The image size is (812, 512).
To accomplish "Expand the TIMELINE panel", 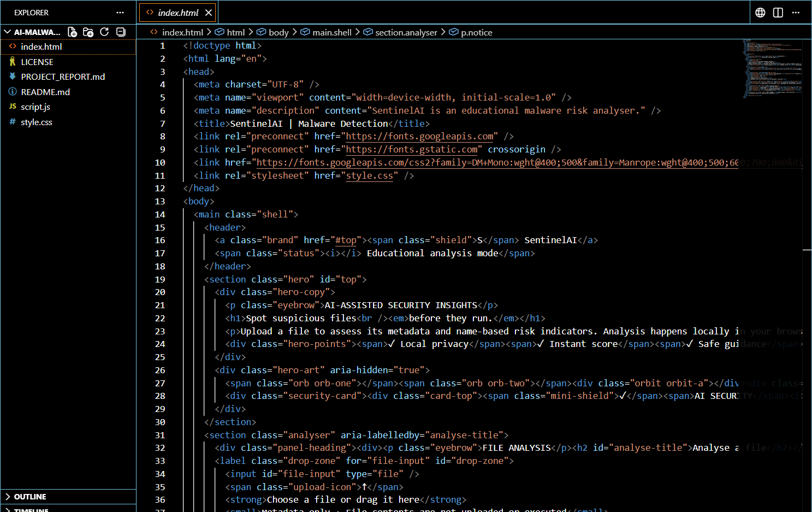I will coord(68,509).
